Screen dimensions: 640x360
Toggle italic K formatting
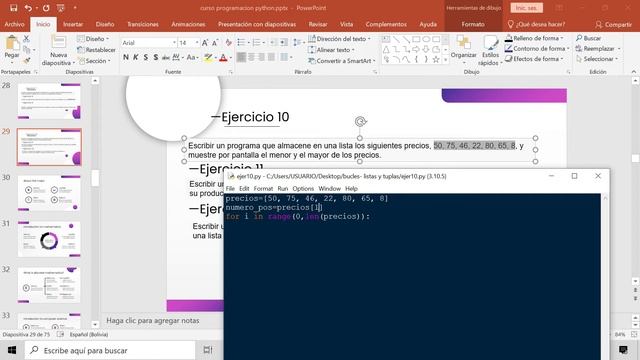(x=136, y=58)
